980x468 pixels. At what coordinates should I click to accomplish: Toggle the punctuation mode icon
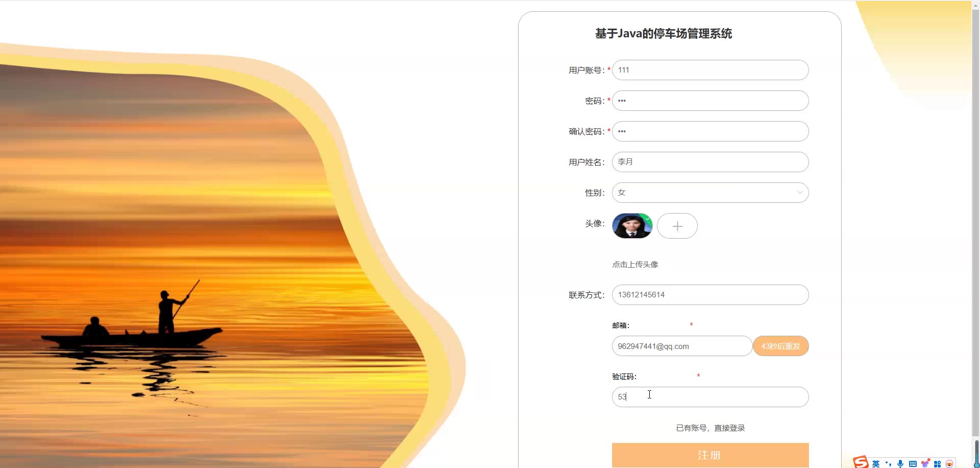(x=888, y=464)
